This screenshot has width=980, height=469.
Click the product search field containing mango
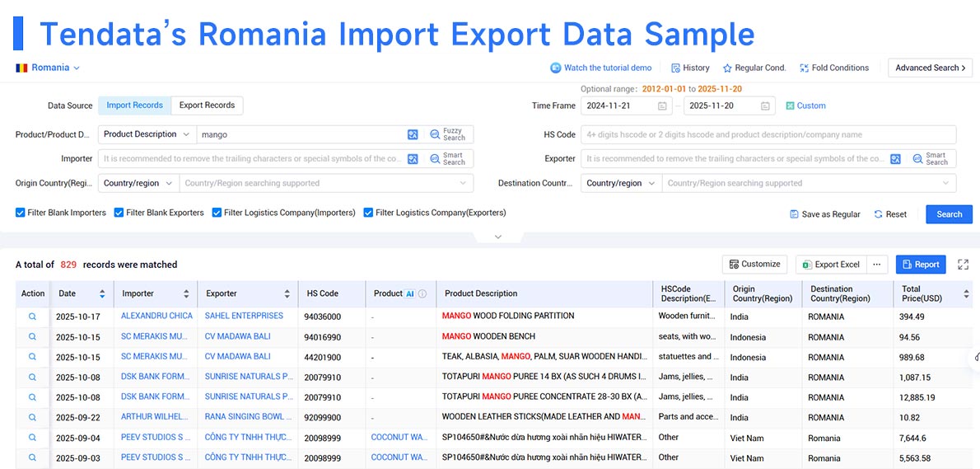pyautogui.click(x=301, y=134)
